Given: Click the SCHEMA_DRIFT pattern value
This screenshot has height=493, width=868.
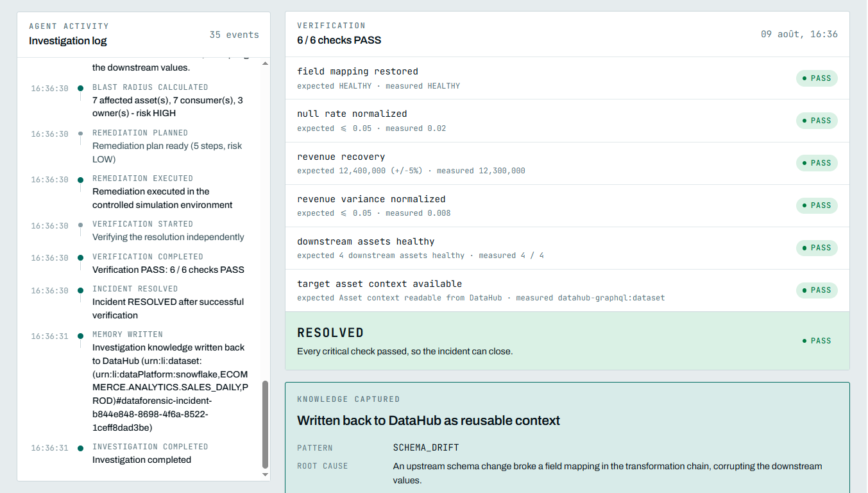Looking at the screenshot, I should 426,447.
